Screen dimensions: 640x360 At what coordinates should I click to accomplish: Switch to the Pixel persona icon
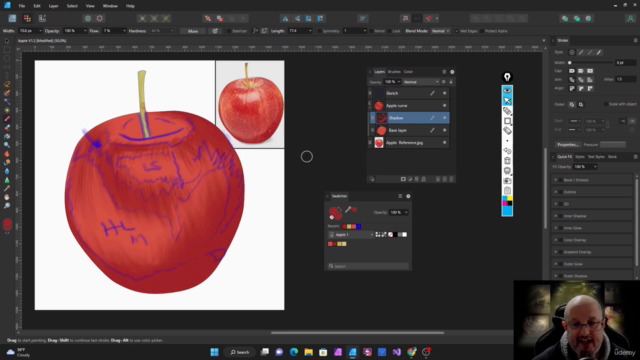(x=27, y=18)
